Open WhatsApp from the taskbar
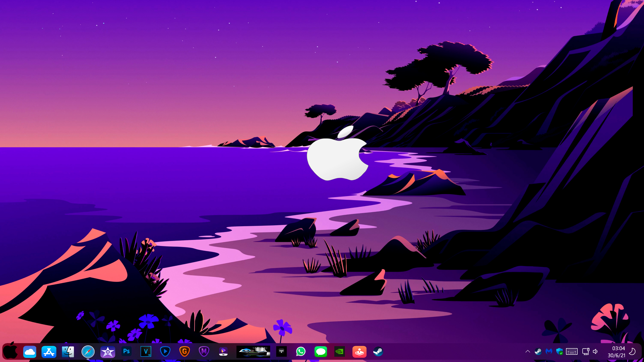644x362 pixels. click(301, 351)
